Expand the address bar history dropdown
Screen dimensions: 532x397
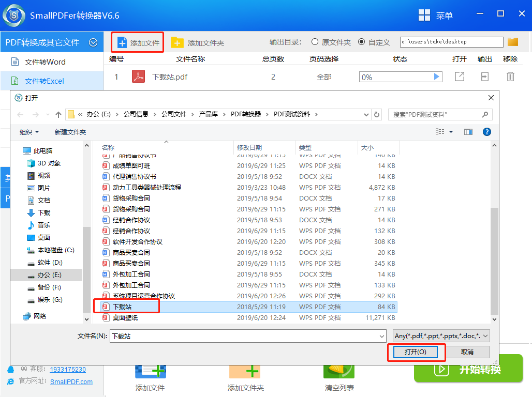pyautogui.click(x=366, y=115)
